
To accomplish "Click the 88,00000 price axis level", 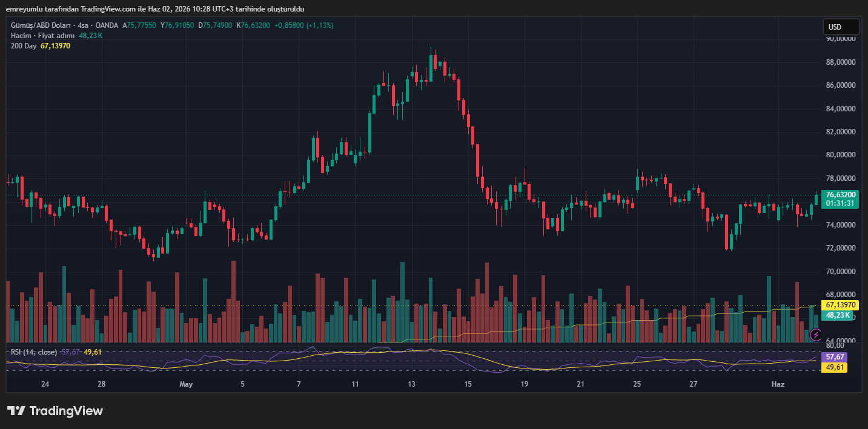I will pyautogui.click(x=841, y=62).
